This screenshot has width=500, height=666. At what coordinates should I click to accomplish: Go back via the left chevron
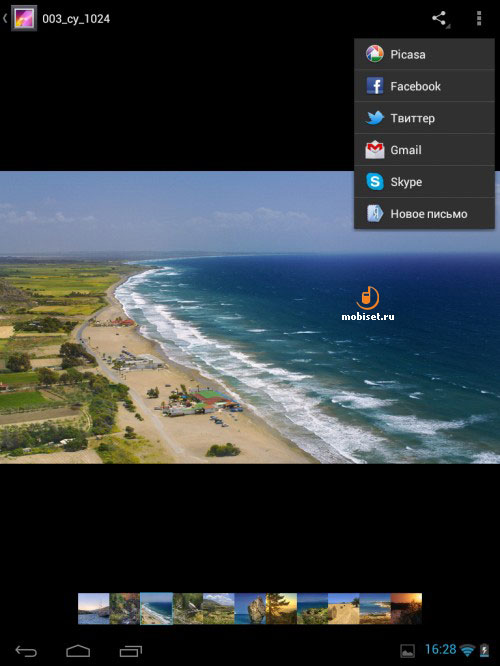click(5, 18)
